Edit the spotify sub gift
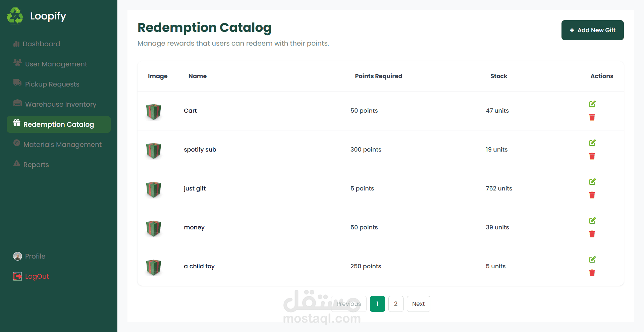The image size is (644, 332). (x=592, y=143)
